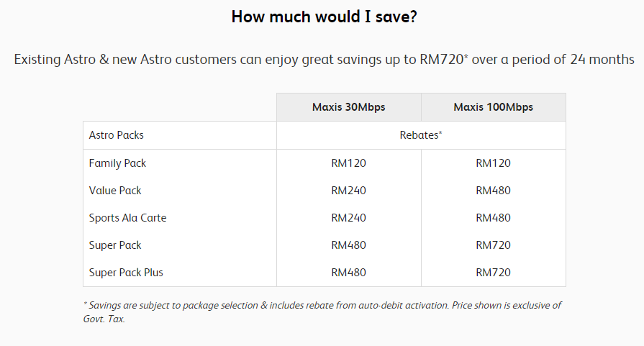Select the Family Pack row label
Viewport: 644px width, 346px height.
(x=117, y=163)
